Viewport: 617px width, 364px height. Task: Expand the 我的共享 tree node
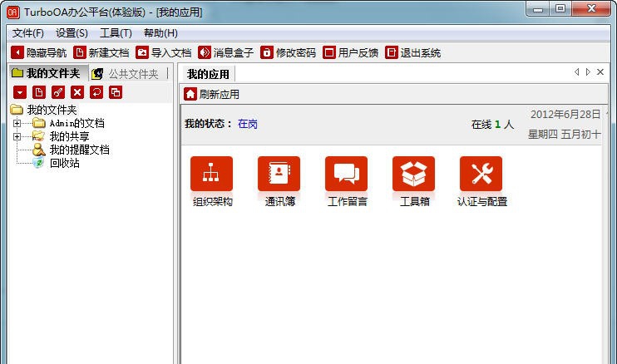point(17,137)
